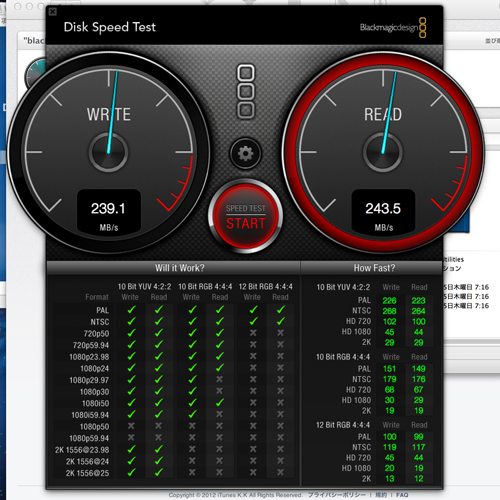The height and width of the screenshot is (500, 500).
Task: Click the 12 Bit RGB read checkmark for NTSC
Action: [281, 321]
